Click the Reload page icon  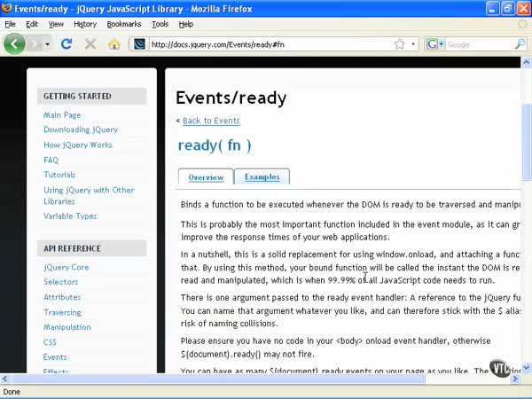[x=66, y=43]
